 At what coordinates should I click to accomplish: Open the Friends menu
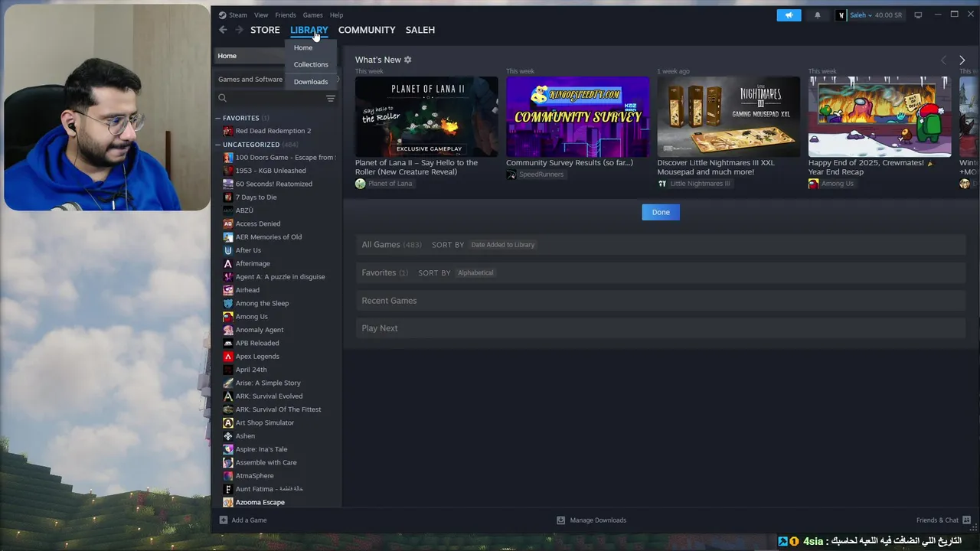286,15
